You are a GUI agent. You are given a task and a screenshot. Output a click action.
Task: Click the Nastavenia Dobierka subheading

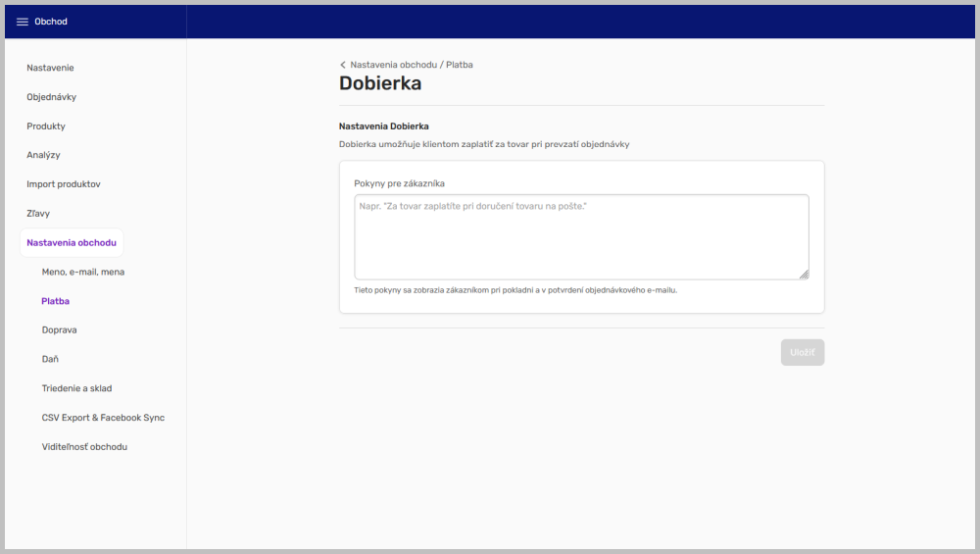(x=384, y=126)
